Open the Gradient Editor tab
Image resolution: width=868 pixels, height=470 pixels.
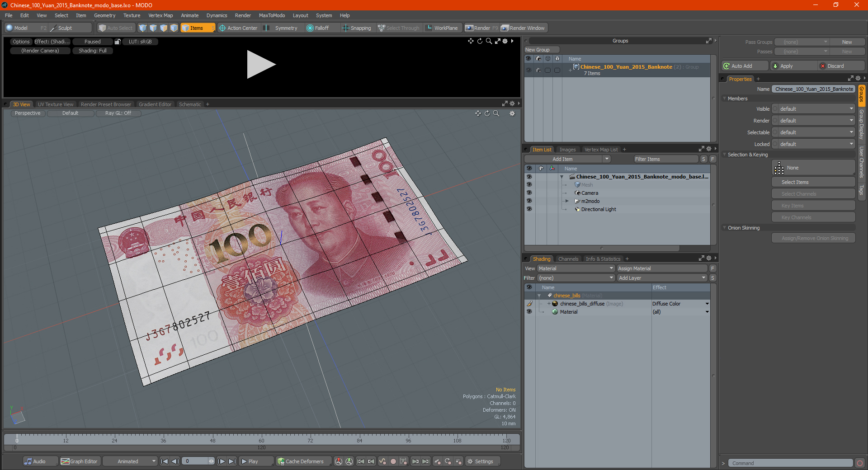tap(155, 104)
